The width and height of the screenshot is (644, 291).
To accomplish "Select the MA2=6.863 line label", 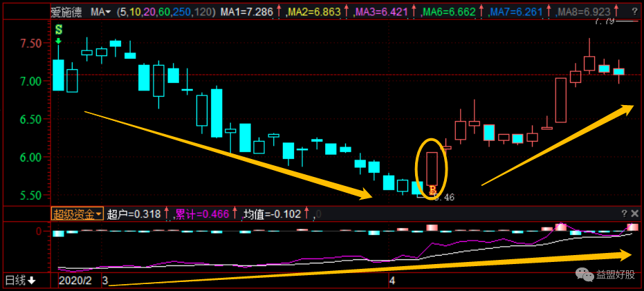I will click(313, 12).
